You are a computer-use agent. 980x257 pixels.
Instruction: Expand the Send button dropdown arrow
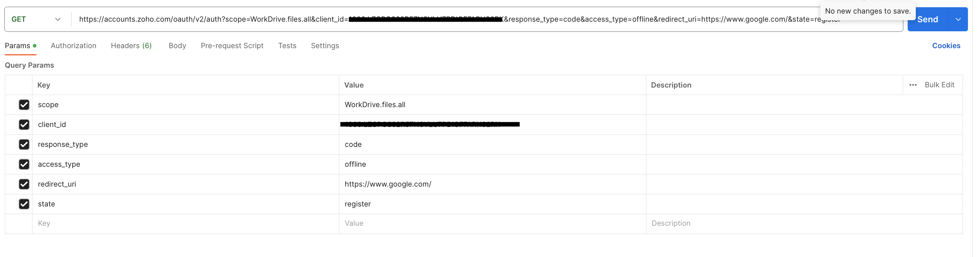(x=958, y=19)
